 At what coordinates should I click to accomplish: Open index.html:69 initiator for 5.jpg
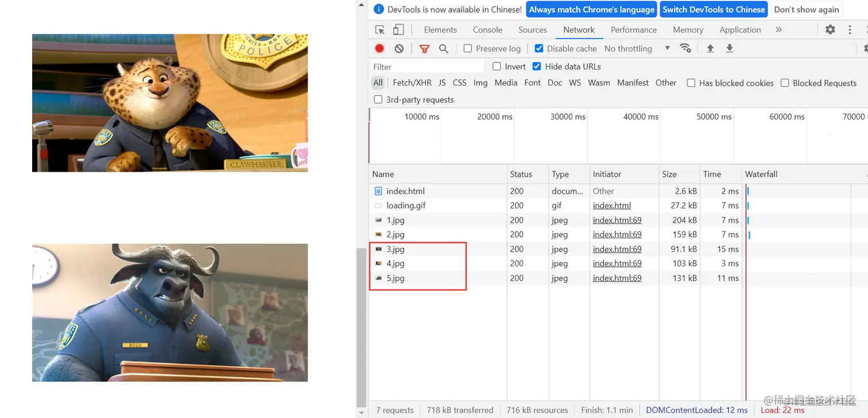tap(617, 278)
